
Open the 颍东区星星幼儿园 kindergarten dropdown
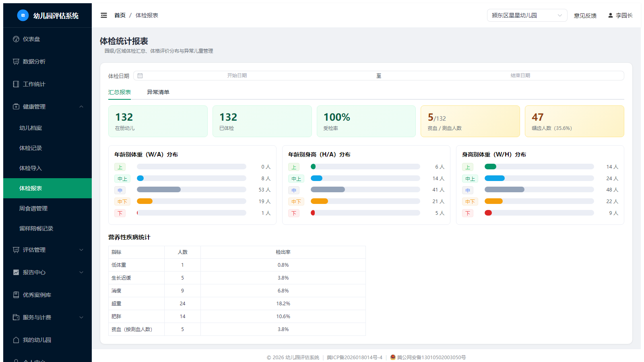pyautogui.click(x=527, y=15)
